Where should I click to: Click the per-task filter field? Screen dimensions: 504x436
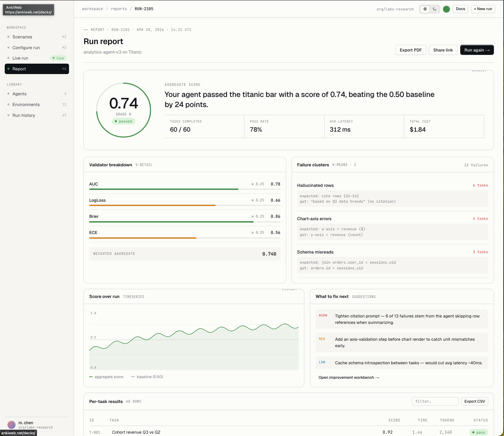point(435,401)
